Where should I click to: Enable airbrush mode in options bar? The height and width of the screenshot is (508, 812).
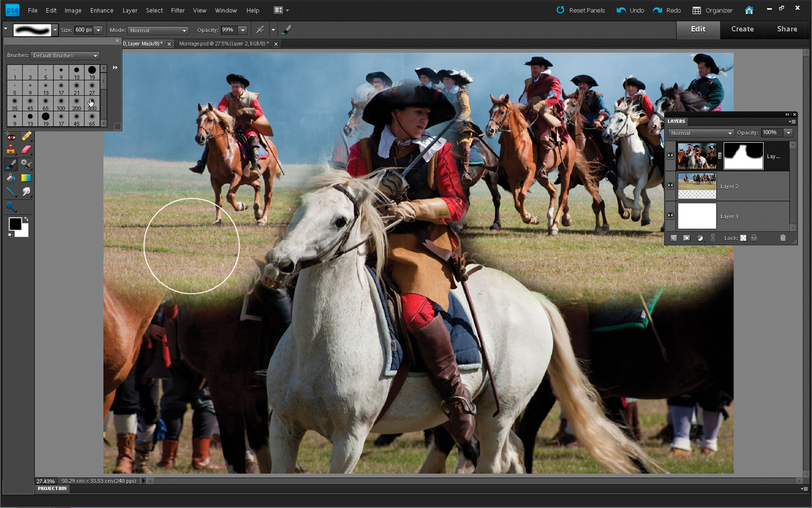[x=259, y=30]
